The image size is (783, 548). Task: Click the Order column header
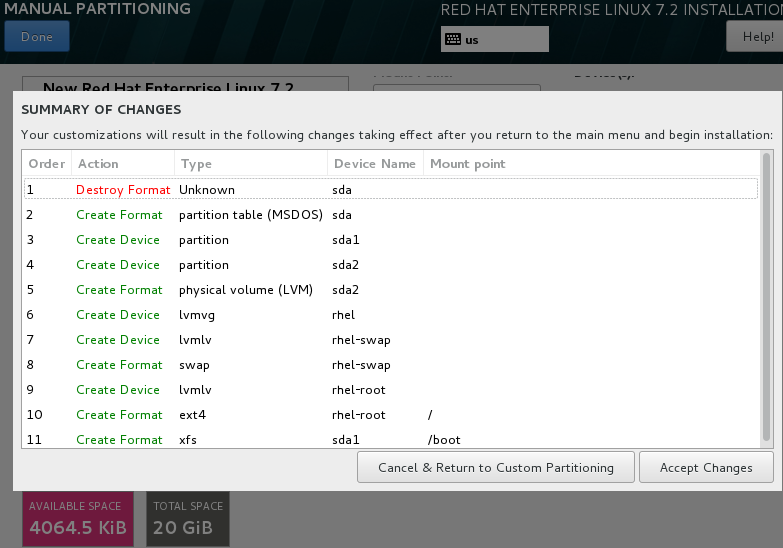pos(47,164)
